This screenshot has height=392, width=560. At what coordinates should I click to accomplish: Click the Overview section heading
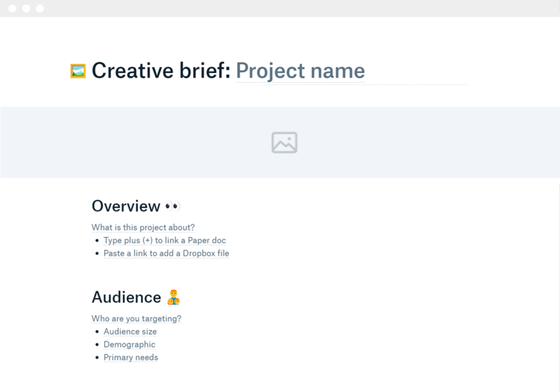(x=125, y=206)
